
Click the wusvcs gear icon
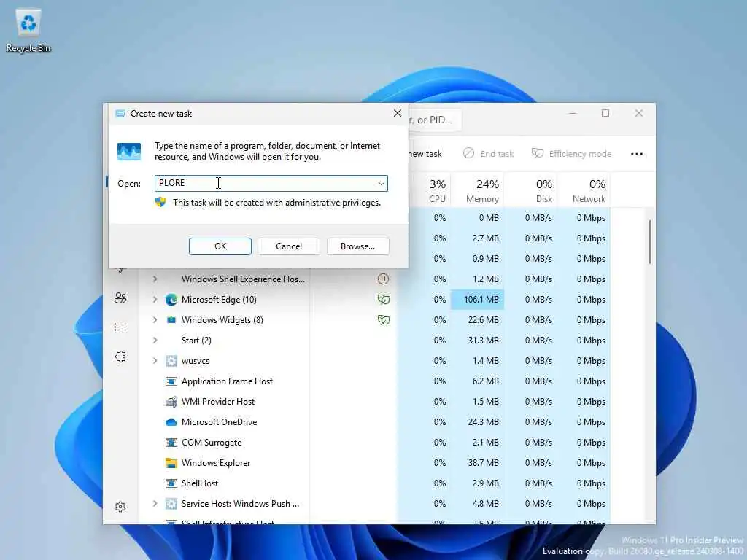171,361
